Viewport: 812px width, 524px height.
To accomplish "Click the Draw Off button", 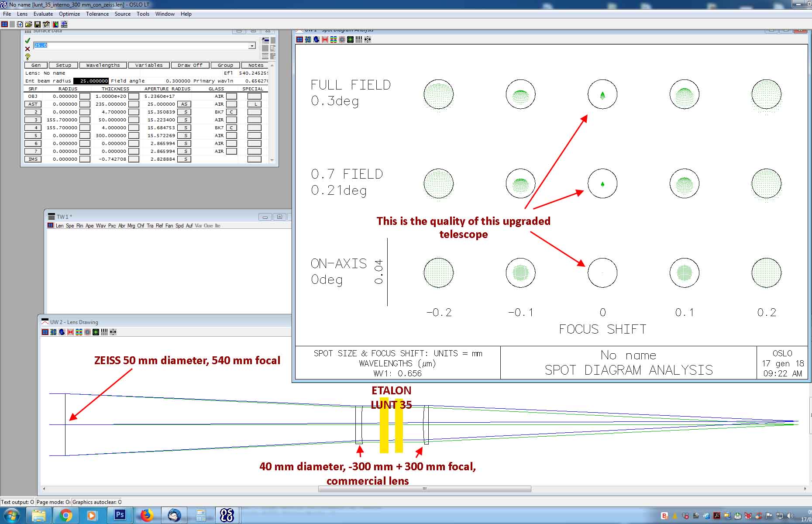I will pos(190,65).
